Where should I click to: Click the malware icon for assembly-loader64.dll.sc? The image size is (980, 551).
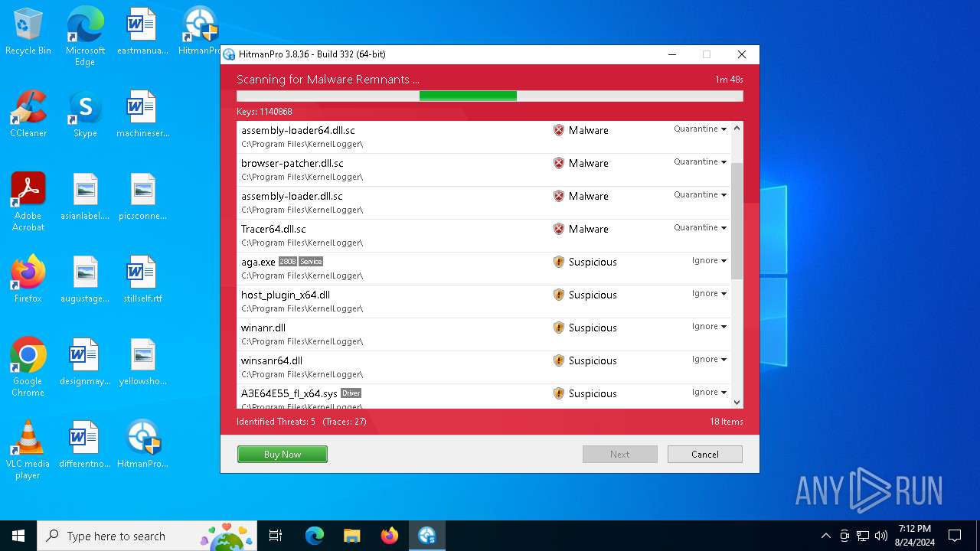tap(559, 130)
